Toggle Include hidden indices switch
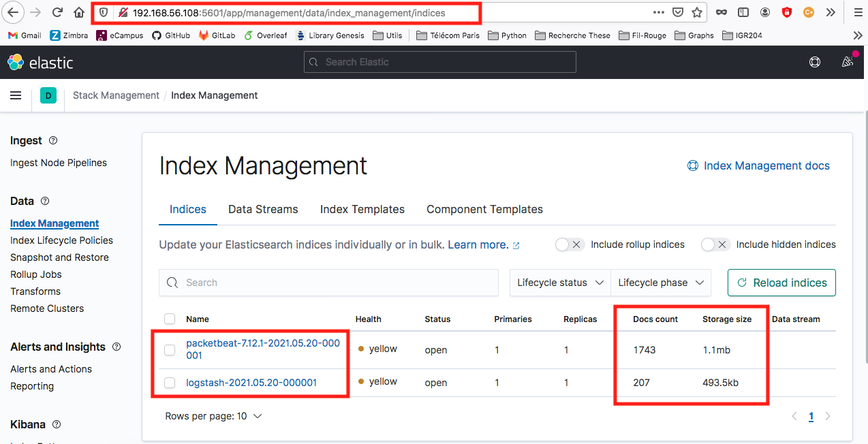This screenshot has width=868, height=444. [715, 244]
